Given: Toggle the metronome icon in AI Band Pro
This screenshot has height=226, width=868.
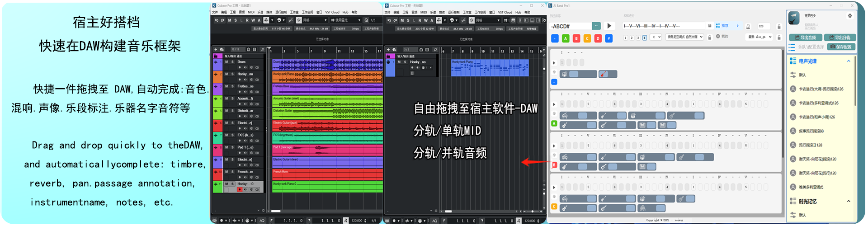Looking at the screenshot, I should (748, 26).
